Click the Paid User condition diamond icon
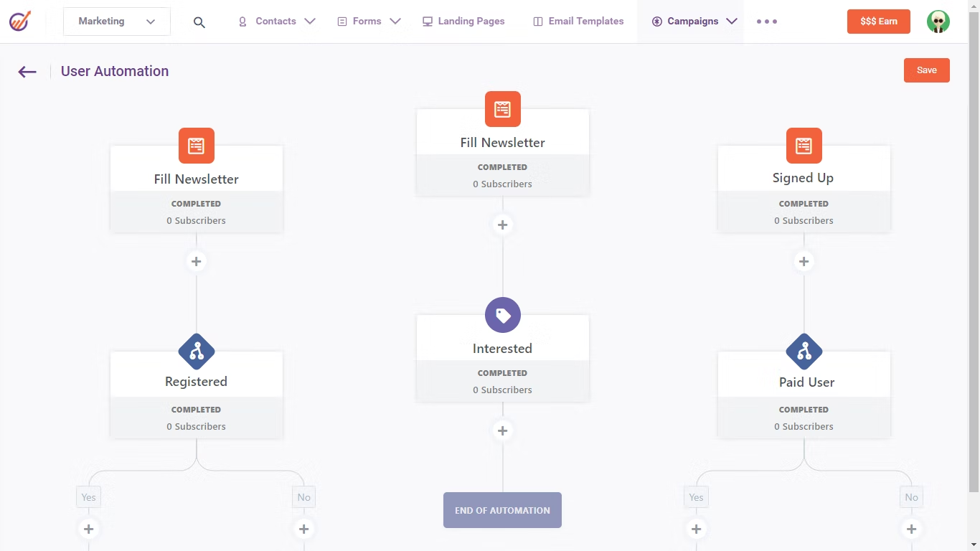The width and height of the screenshot is (980, 551). coord(804,352)
